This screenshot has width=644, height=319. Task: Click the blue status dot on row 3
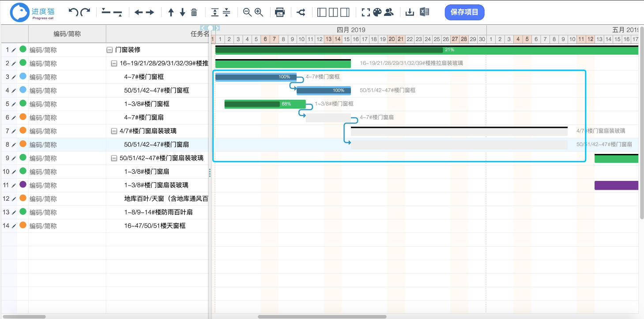point(23,76)
